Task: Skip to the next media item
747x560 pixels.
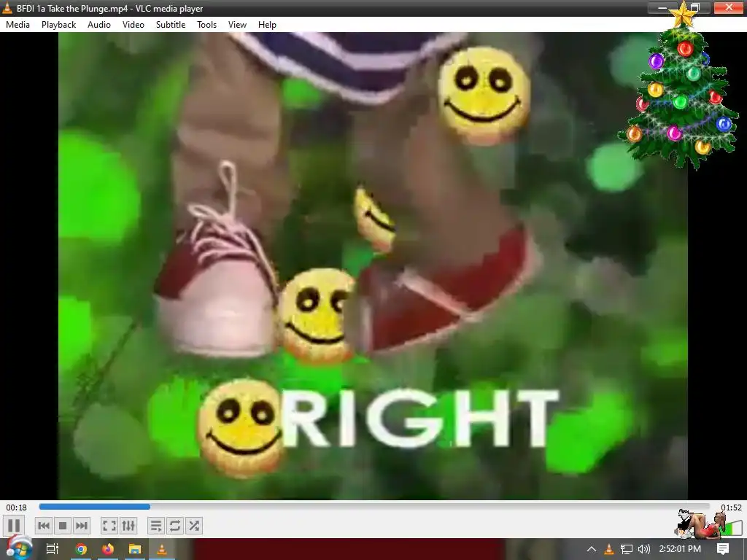Action: click(82, 526)
